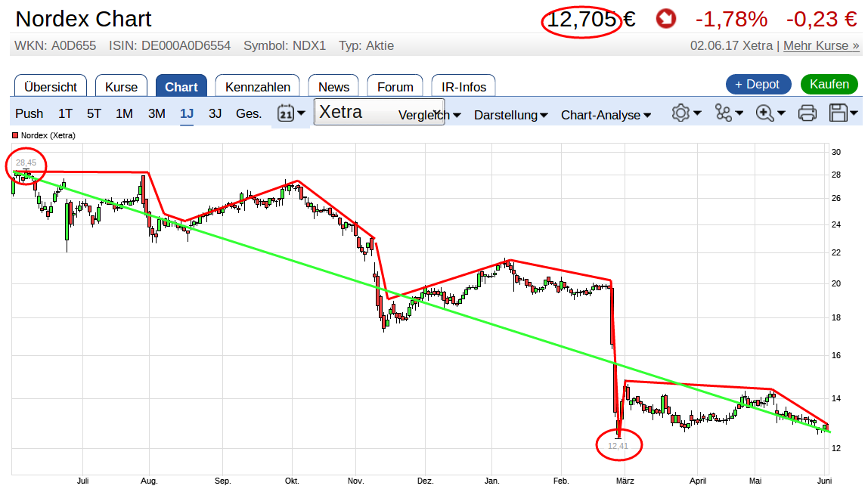Select the 1J time range
The width and height of the screenshot is (868, 492).
click(x=187, y=113)
